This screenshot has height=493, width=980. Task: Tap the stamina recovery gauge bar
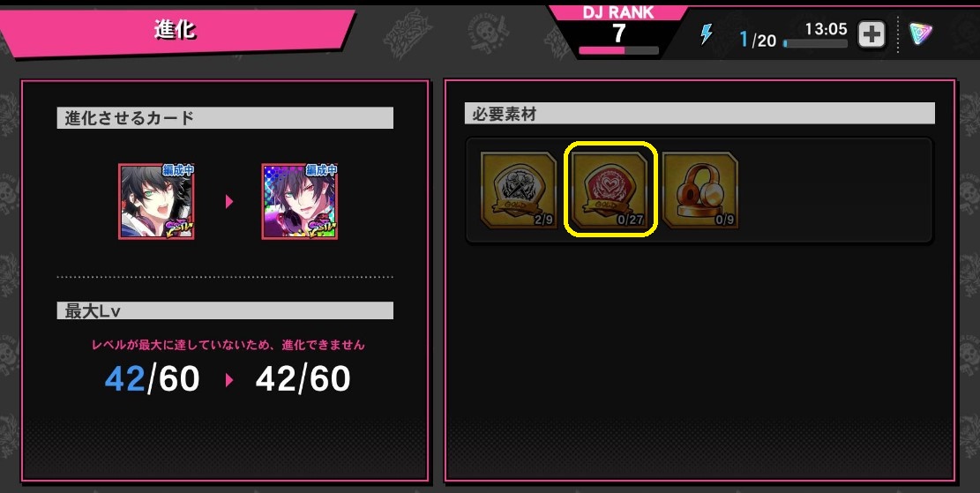pyautogui.click(x=816, y=44)
